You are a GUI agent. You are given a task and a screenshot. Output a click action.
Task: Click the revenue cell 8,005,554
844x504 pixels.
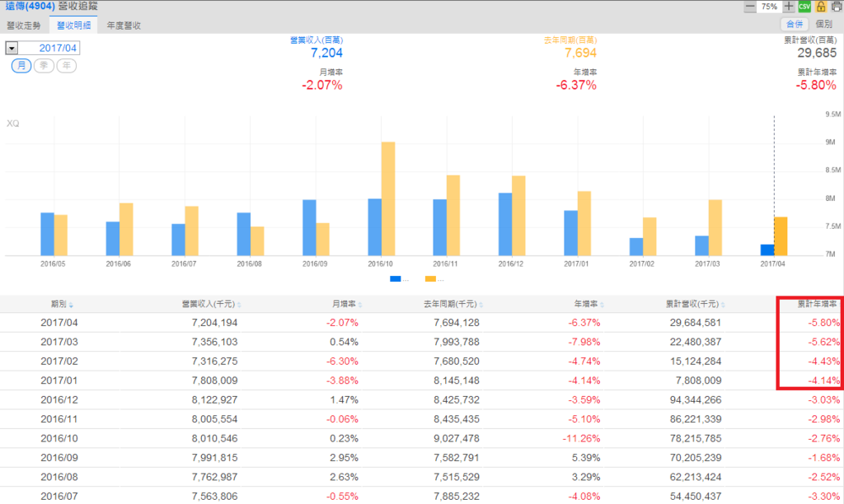(215, 419)
